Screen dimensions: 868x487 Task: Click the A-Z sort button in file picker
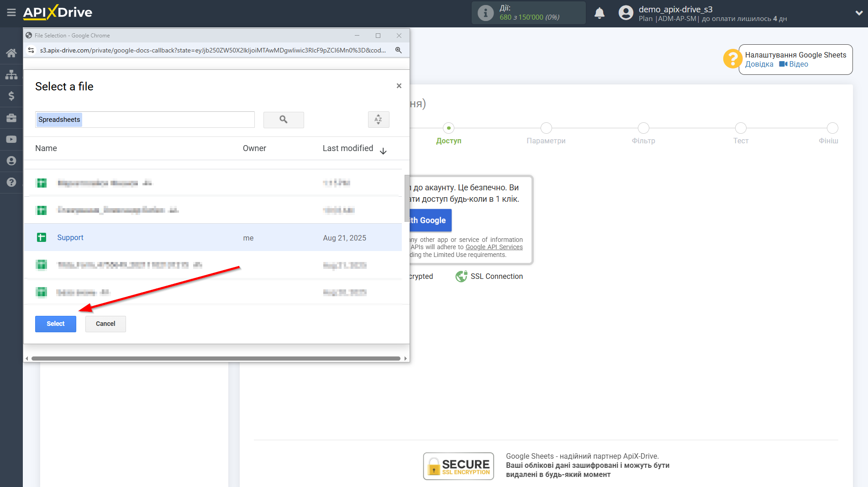(x=379, y=120)
